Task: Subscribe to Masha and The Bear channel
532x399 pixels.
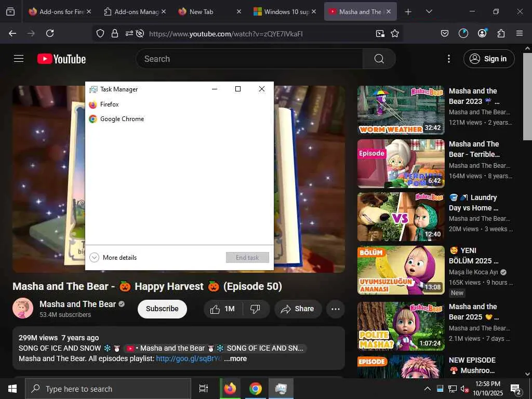Action: pos(162,309)
